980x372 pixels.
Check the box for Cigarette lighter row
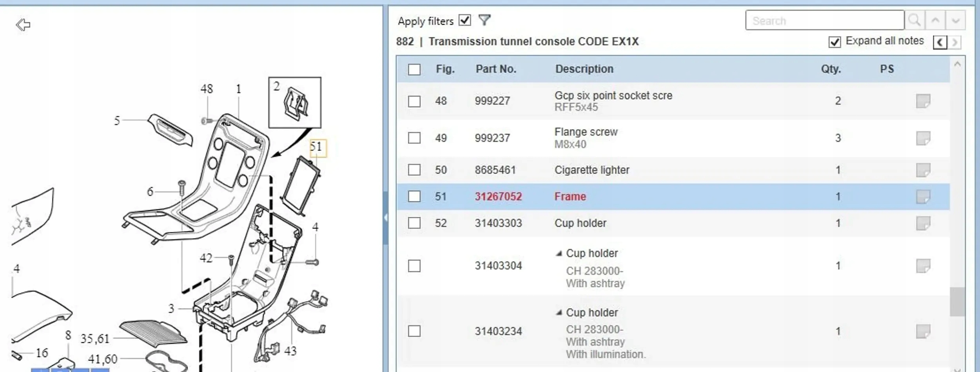click(x=414, y=170)
